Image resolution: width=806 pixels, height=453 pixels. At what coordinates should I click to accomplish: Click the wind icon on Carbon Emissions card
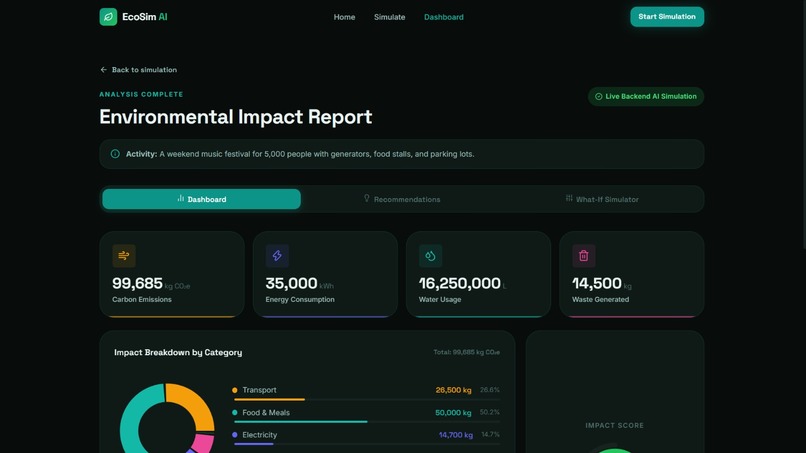coord(124,256)
